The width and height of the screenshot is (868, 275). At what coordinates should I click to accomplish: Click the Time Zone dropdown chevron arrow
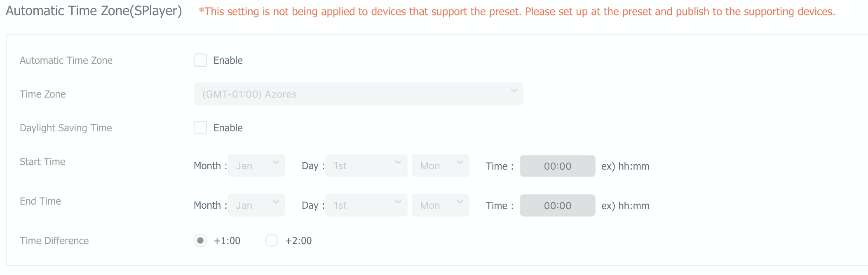pos(514,91)
